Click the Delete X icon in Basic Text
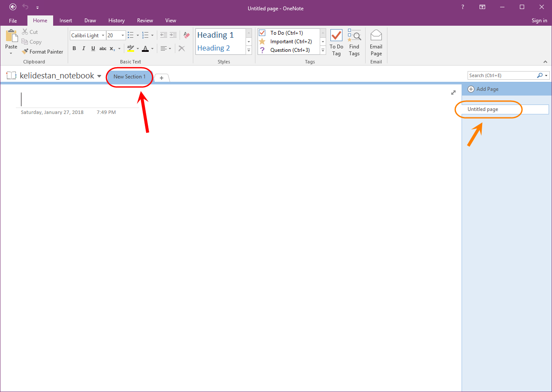552x392 pixels. click(182, 48)
